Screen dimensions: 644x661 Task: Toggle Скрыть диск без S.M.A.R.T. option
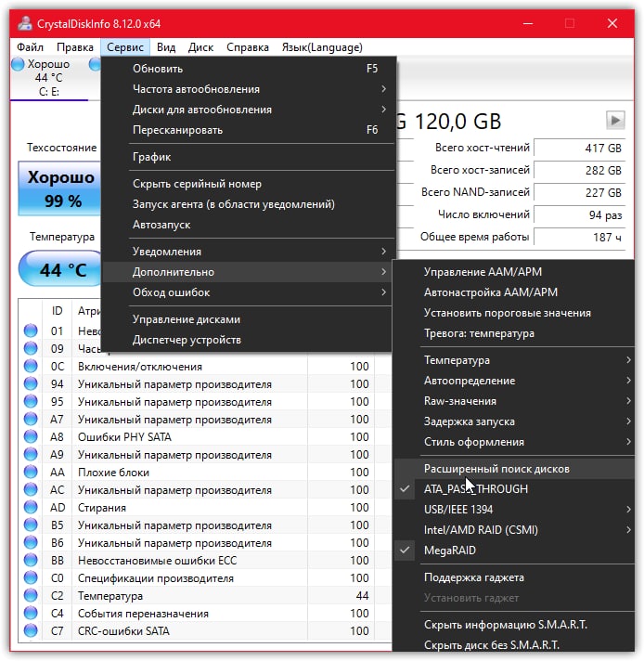(x=514, y=644)
